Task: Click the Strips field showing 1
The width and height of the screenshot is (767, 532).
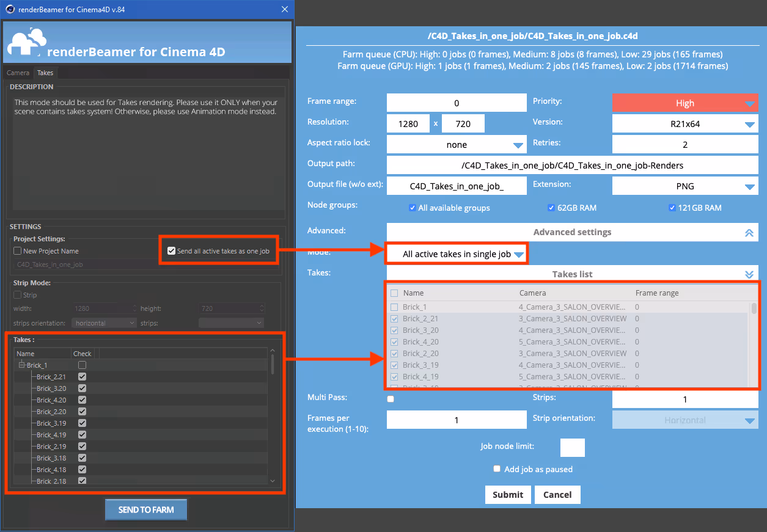Action: click(685, 399)
